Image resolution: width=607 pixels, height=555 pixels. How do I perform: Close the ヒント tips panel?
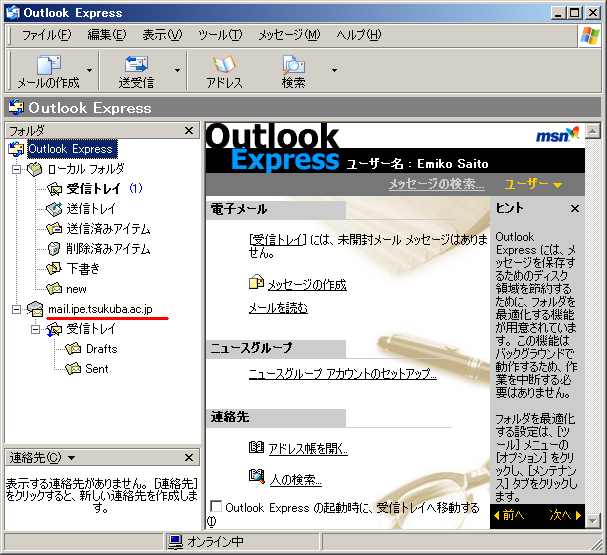pos(575,209)
